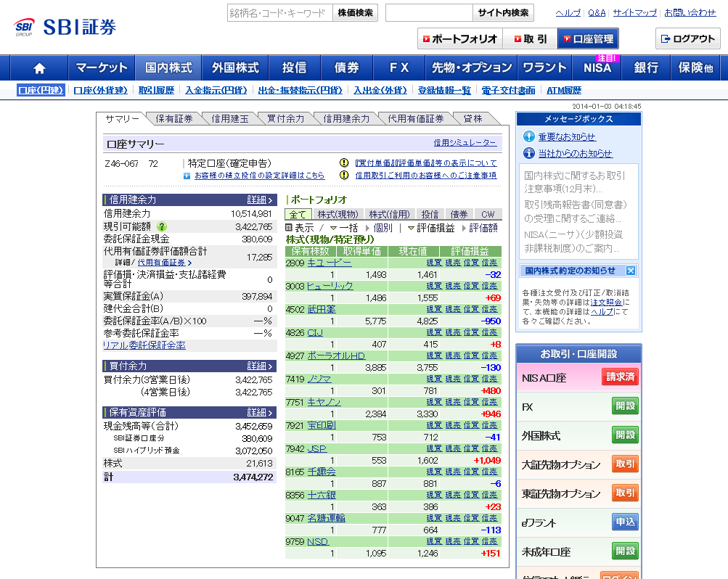Open FX navigation menu

click(398, 68)
